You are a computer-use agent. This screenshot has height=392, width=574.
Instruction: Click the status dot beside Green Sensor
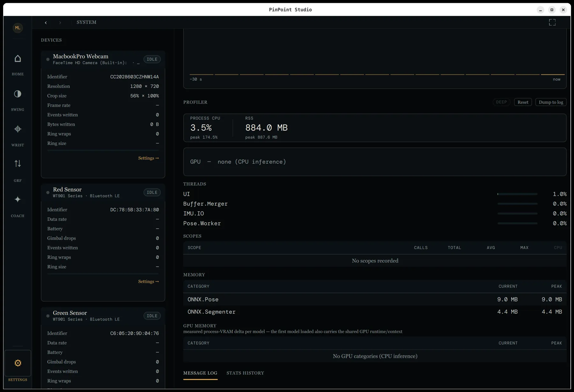(48, 316)
